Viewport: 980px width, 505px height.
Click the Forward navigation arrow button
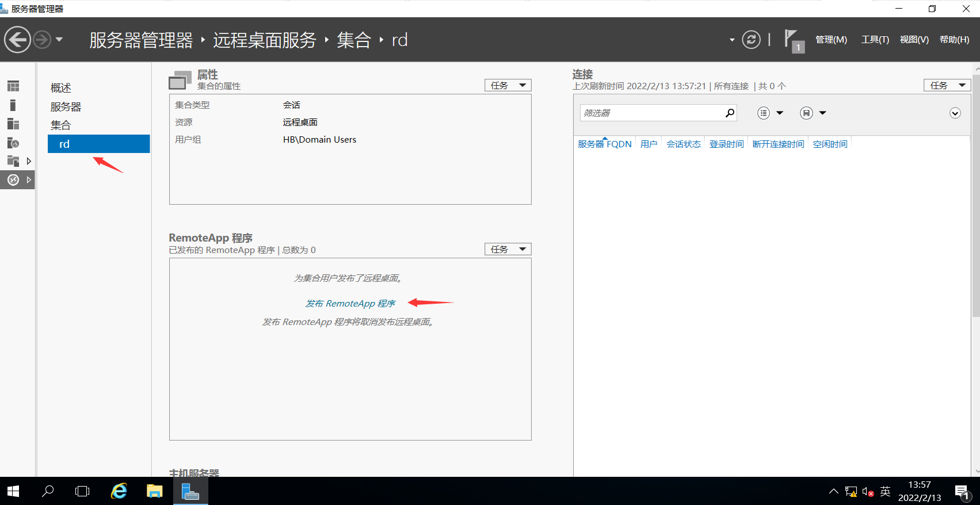42,40
